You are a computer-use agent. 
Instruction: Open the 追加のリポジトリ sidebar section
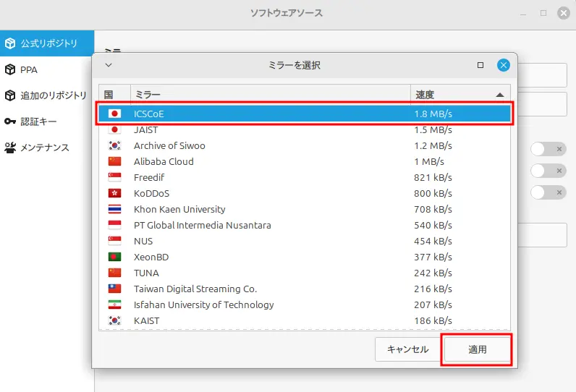click(46, 95)
